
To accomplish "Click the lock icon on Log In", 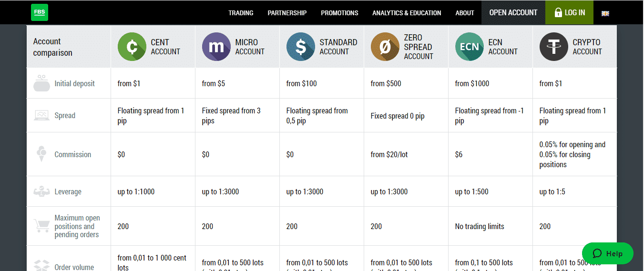I will (x=558, y=13).
